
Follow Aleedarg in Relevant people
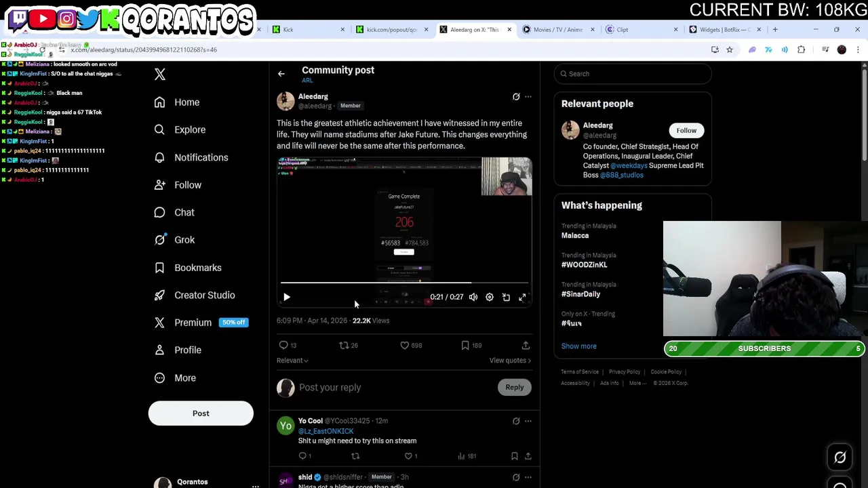click(686, 131)
